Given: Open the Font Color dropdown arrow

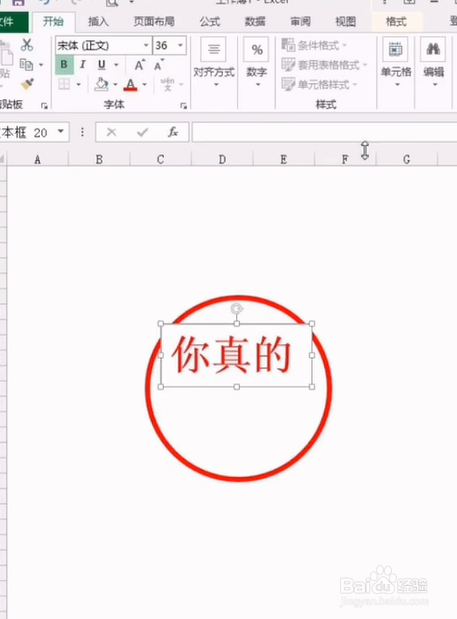Looking at the screenshot, I should [x=144, y=84].
